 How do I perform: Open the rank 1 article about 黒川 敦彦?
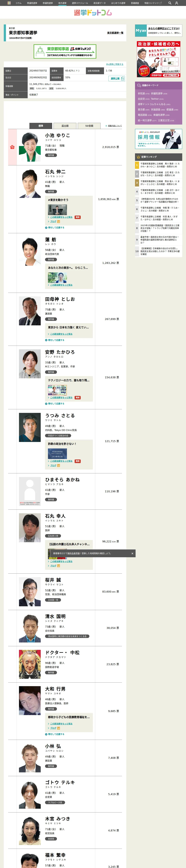click(160, 165)
